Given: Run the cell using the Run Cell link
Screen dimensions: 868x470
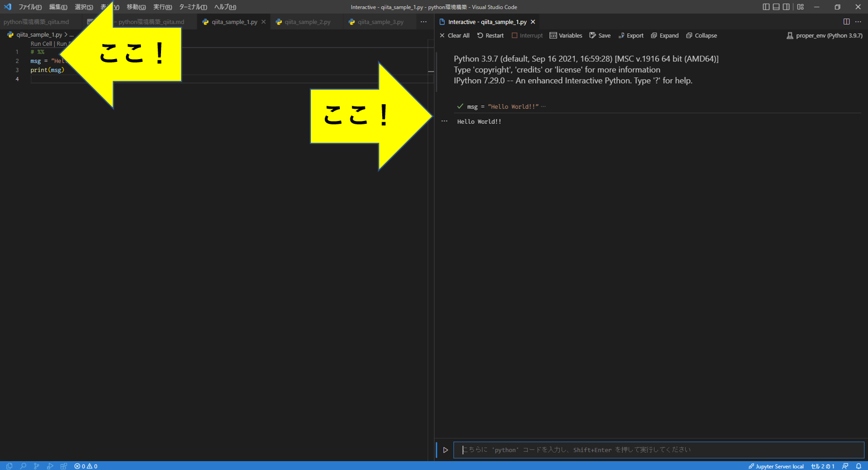Looking at the screenshot, I should click(41, 43).
